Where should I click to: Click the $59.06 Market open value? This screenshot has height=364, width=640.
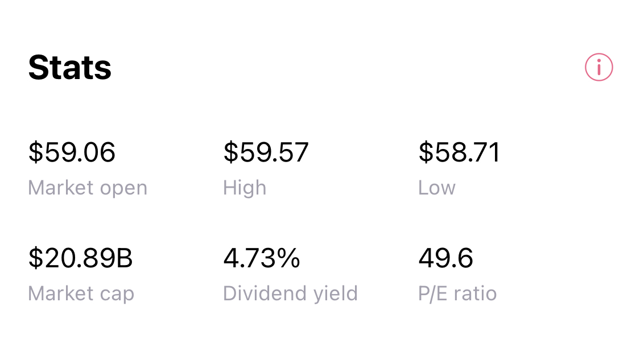pyautogui.click(x=72, y=152)
